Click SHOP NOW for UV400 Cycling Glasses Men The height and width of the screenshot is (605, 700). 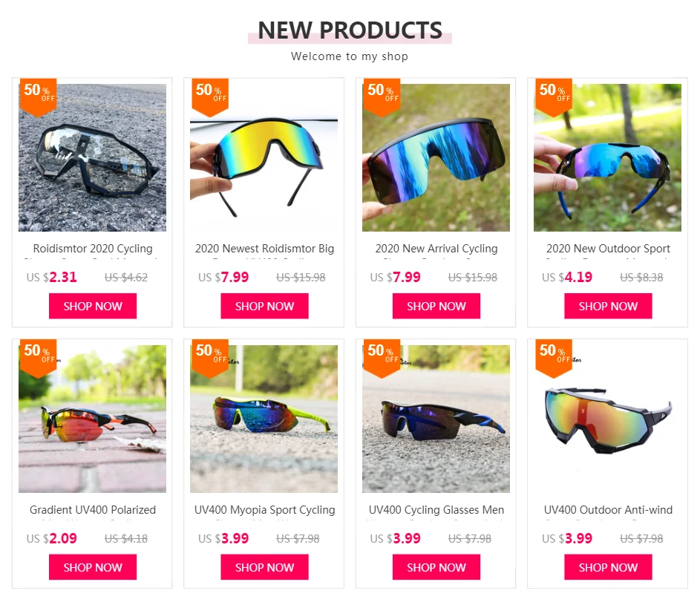click(436, 567)
